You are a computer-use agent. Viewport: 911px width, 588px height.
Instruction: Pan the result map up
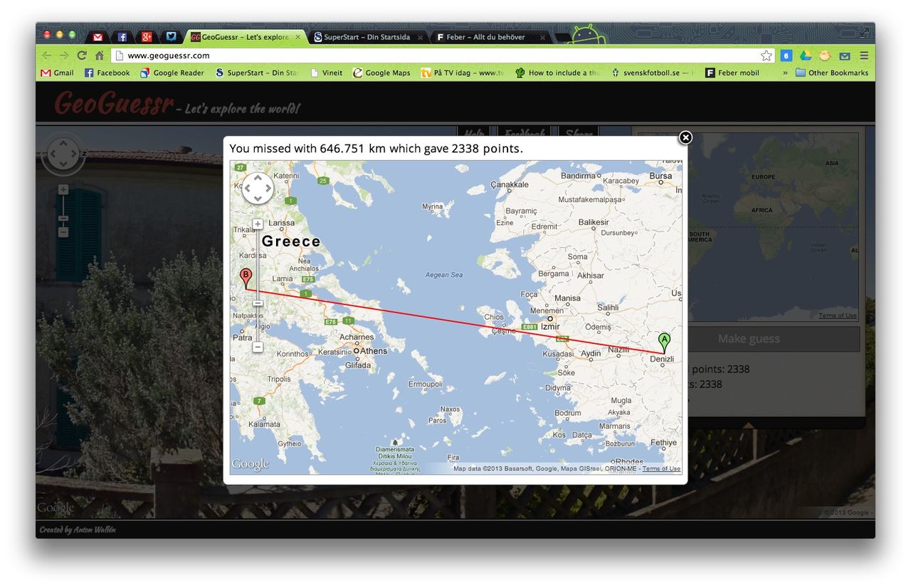coord(258,179)
